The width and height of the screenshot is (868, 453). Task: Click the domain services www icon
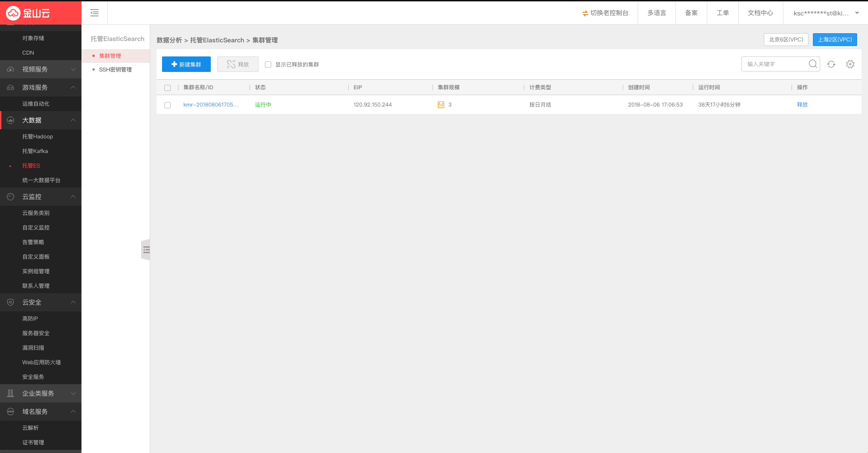coord(10,412)
